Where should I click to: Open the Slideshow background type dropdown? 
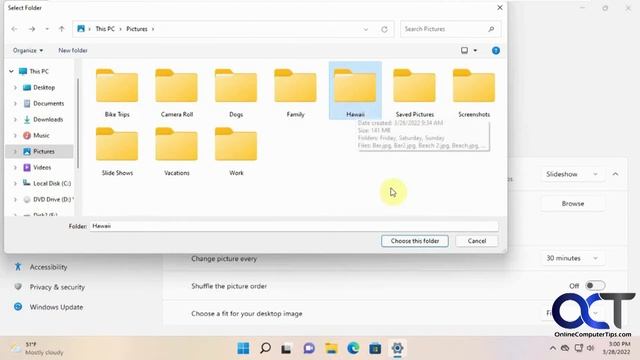click(x=572, y=174)
